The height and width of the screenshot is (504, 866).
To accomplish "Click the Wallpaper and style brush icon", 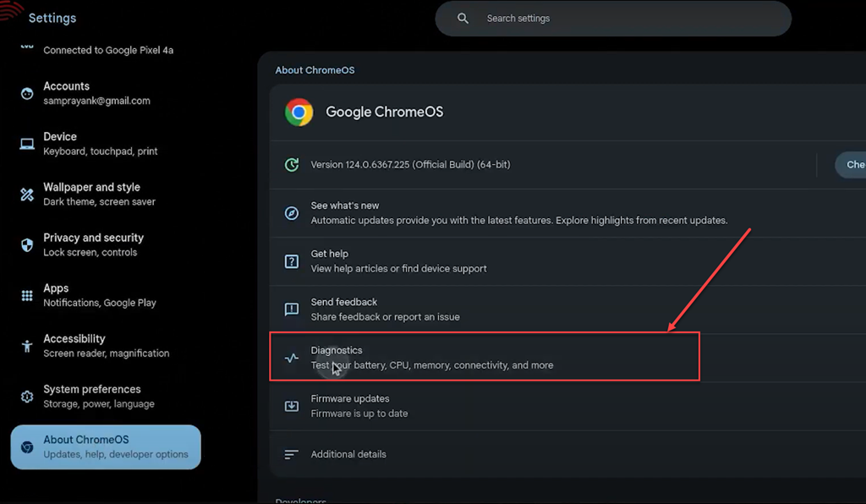I will [x=27, y=194].
